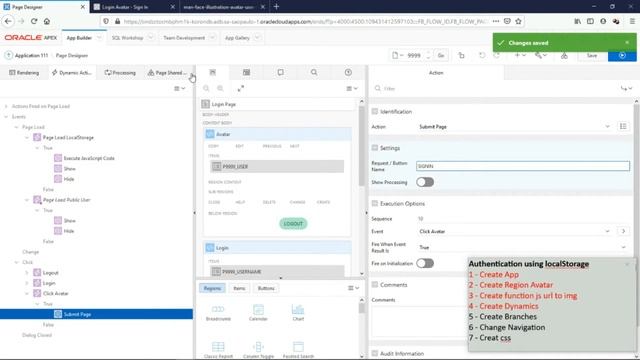Open the App Builder menu
The height and width of the screenshot is (360, 640).
point(79,38)
